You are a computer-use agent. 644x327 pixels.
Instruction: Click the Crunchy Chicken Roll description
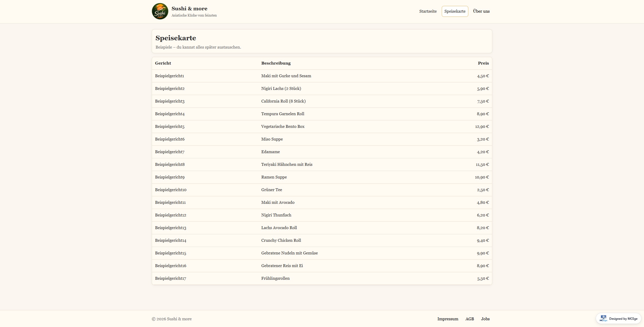(x=281, y=240)
